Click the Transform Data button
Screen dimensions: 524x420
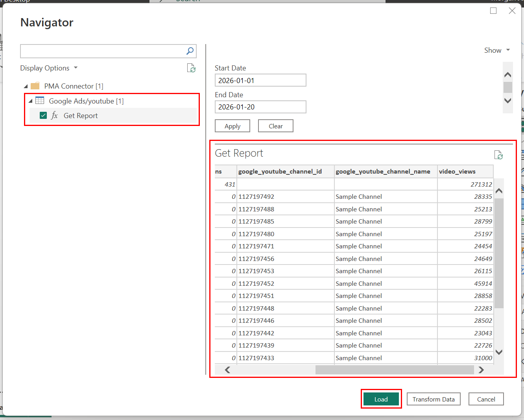click(434, 399)
